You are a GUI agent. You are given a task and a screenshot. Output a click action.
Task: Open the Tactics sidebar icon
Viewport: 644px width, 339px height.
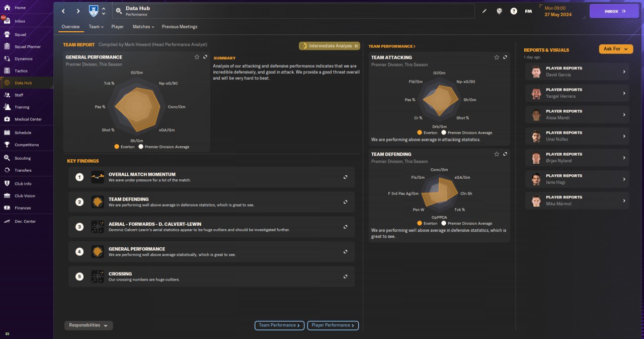(7, 71)
